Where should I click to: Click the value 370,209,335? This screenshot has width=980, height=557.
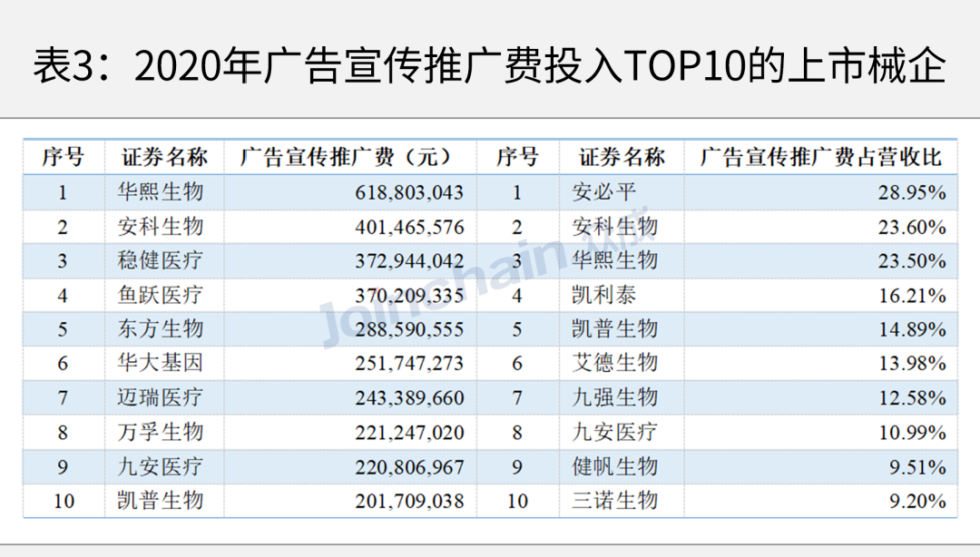[x=409, y=296]
